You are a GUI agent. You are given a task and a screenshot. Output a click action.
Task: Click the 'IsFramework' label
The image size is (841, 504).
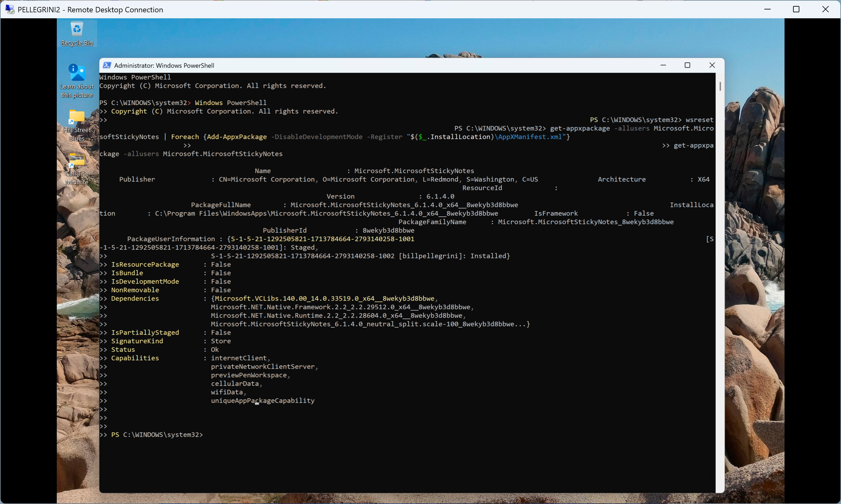click(x=556, y=213)
